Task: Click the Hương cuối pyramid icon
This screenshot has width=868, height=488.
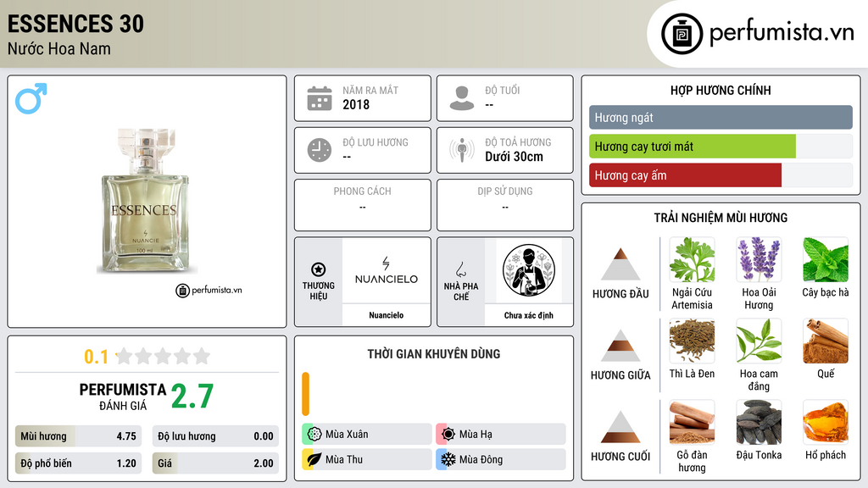Action: (x=620, y=427)
